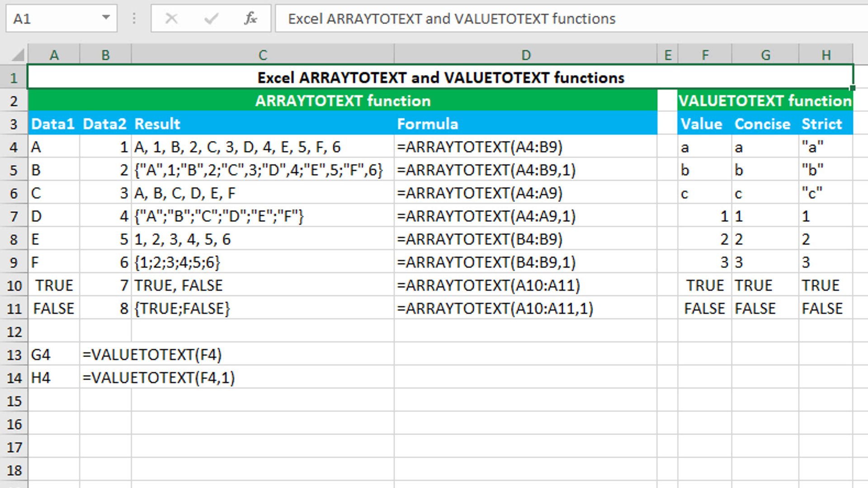Select row 1 header
The image size is (868, 488).
click(14, 78)
